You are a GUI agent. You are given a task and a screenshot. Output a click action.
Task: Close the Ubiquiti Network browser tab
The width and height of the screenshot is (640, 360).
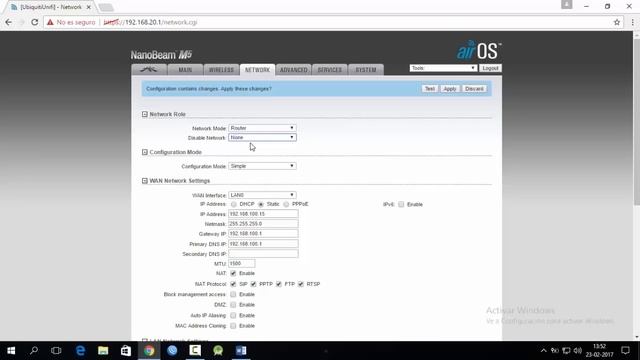89,7
